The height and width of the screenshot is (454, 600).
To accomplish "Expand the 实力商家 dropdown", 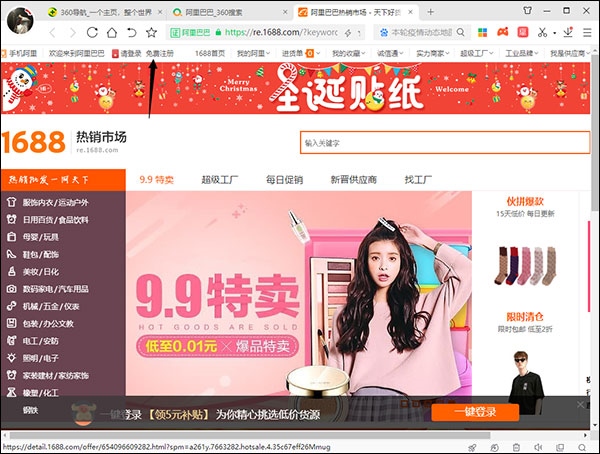I will click(x=432, y=54).
